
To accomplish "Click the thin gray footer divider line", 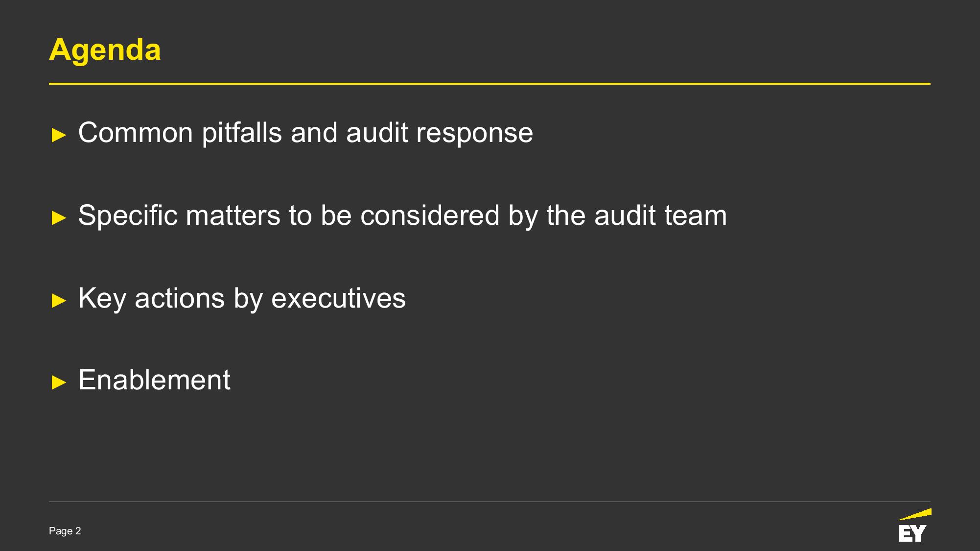I will [x=490, y=502].
